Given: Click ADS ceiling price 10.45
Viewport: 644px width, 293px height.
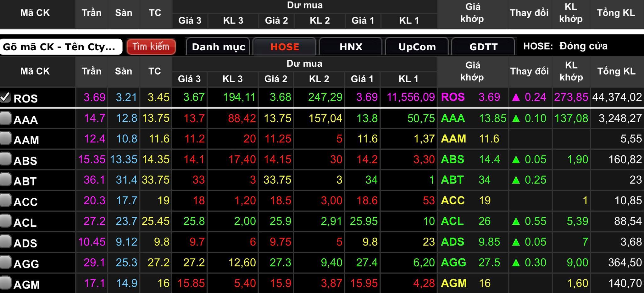Looking at the screenshot, I should (92, 242).
